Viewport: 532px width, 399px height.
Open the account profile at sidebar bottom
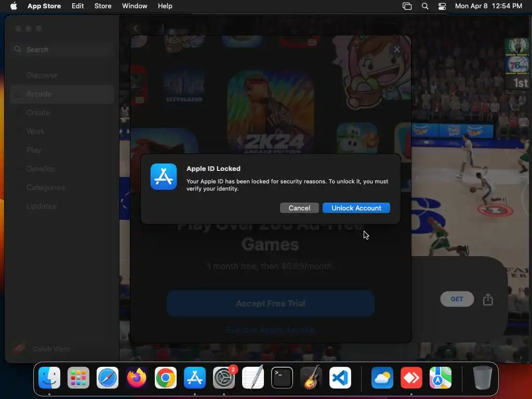42,349
